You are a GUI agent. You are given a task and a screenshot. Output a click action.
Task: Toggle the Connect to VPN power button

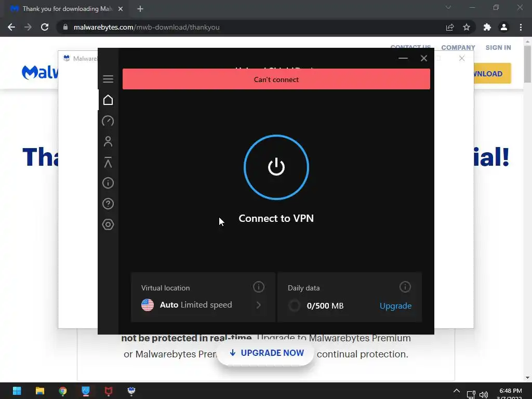276,167
